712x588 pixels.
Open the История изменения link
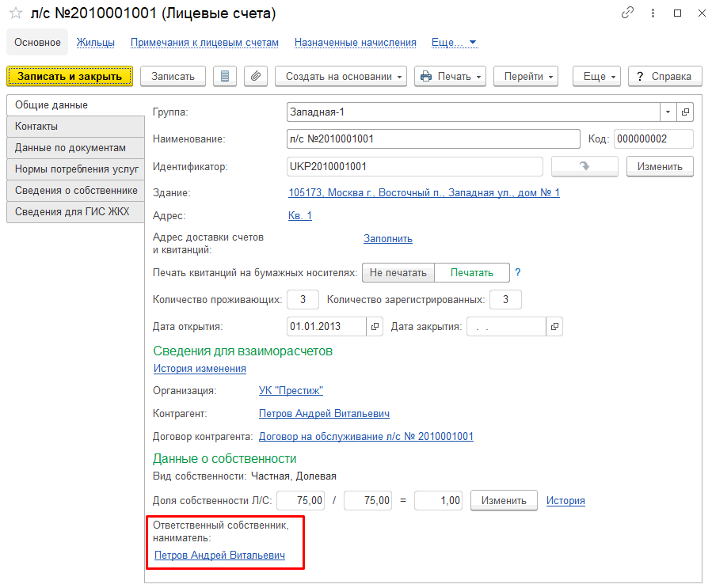click(x=200, y=369)
